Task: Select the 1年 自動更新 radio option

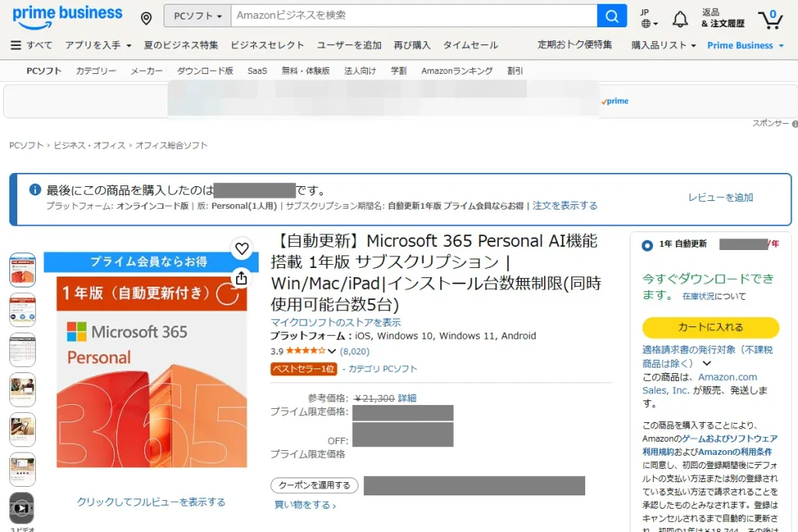Action: [x=648, y=245]
